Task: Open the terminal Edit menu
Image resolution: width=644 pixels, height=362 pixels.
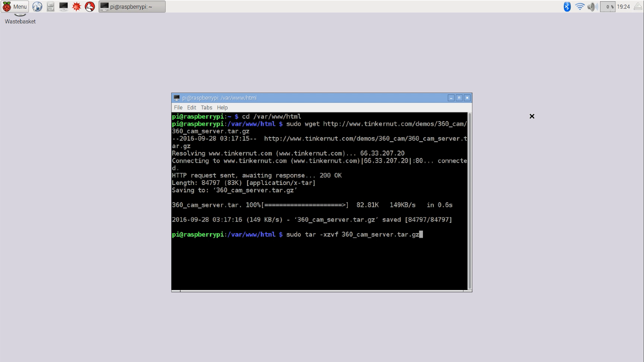Action: point(192,108)
